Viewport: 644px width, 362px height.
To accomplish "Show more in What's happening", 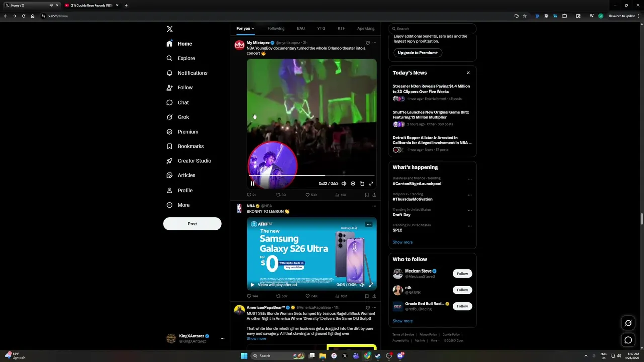I will 403,242.
